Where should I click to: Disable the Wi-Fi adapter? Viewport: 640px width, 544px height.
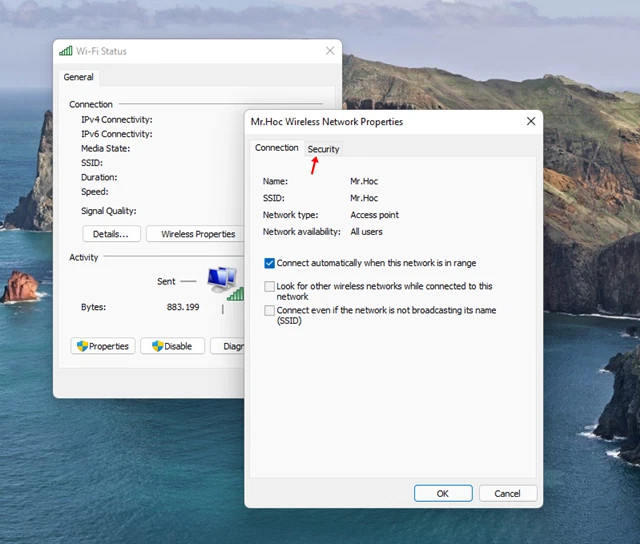pyautogui.click(x=172, y=346)
